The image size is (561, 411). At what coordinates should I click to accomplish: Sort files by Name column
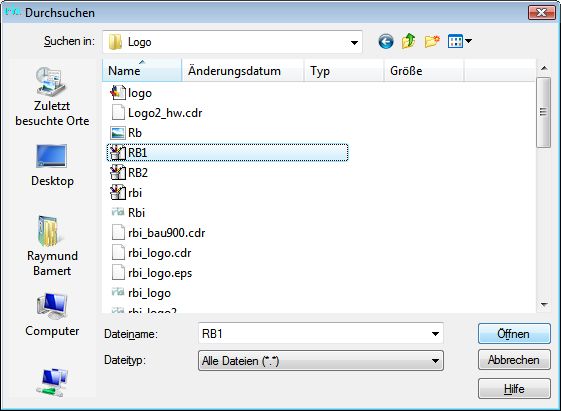pyautogui.click(x=142, y=71)
